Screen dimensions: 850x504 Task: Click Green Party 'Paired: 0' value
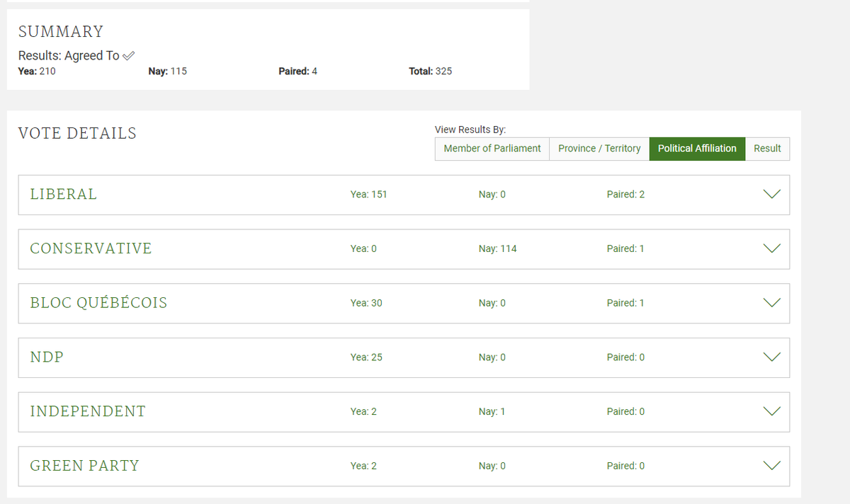(626, 466)
